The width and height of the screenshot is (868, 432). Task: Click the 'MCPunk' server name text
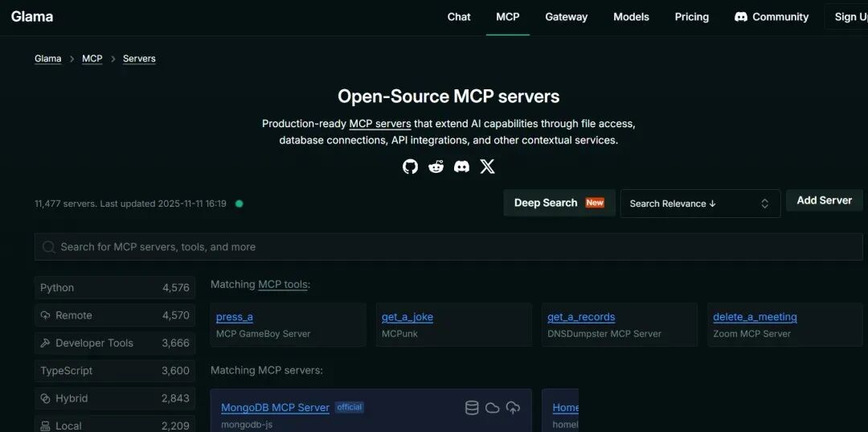point(399,334)
